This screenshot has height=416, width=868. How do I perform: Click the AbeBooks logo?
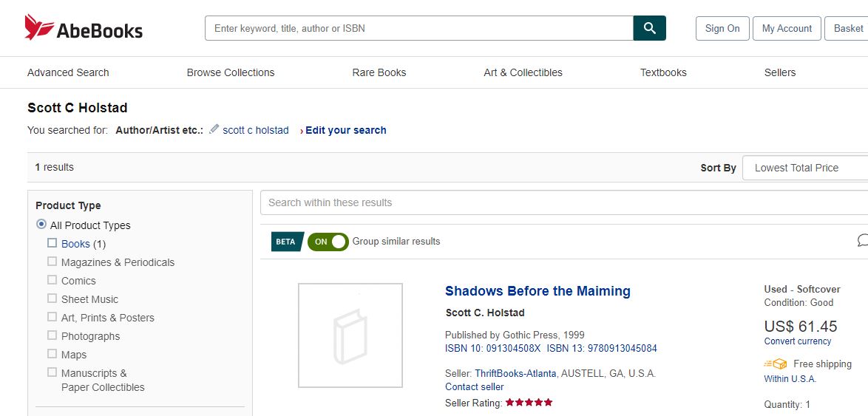[84, 28]
